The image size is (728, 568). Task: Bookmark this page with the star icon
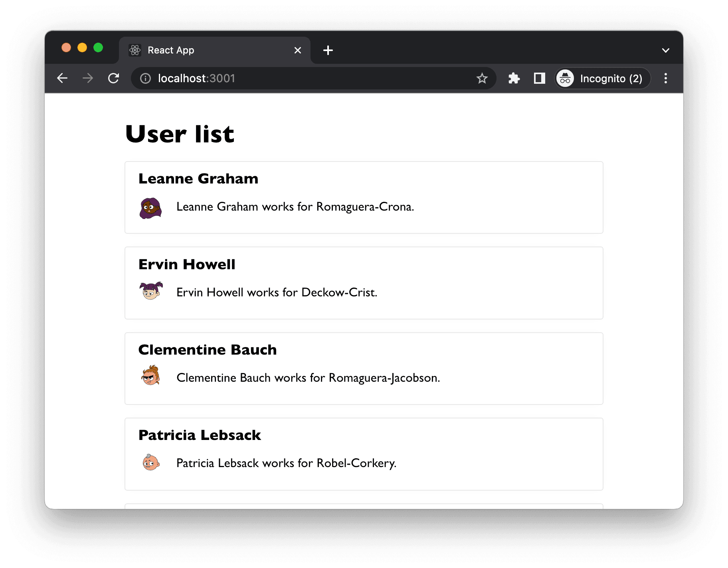[482, 78]
